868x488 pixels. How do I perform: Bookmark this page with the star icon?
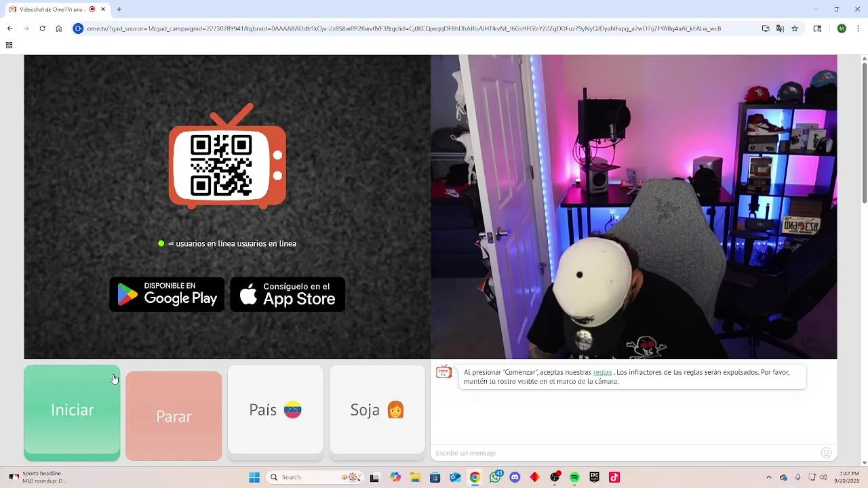pyautogui.click(x=795, y=28)
